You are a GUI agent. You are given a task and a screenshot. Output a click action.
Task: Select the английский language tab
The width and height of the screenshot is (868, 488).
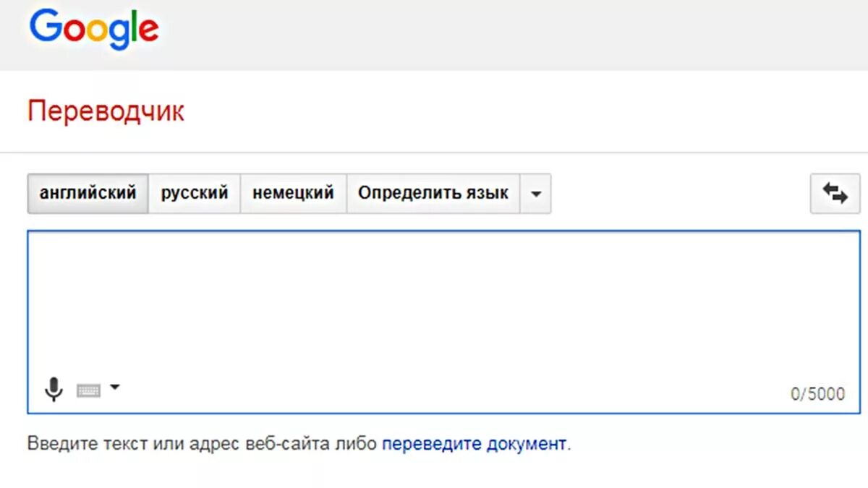point(88,193)
